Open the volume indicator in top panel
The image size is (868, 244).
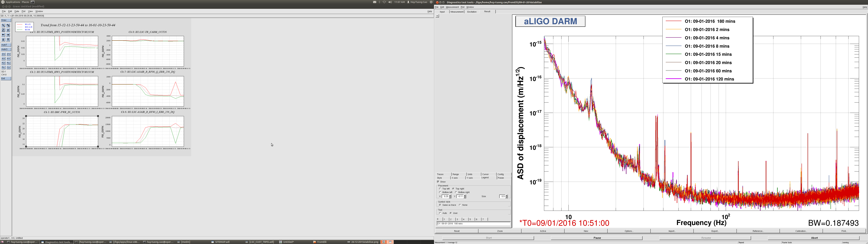[390, 2]
